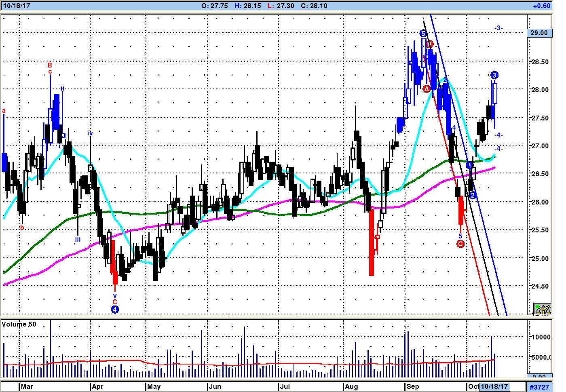The width and height of the screenshot is (566, 392).
Task: Click the tallest volume bar in March
Action: tap(50, 348)
